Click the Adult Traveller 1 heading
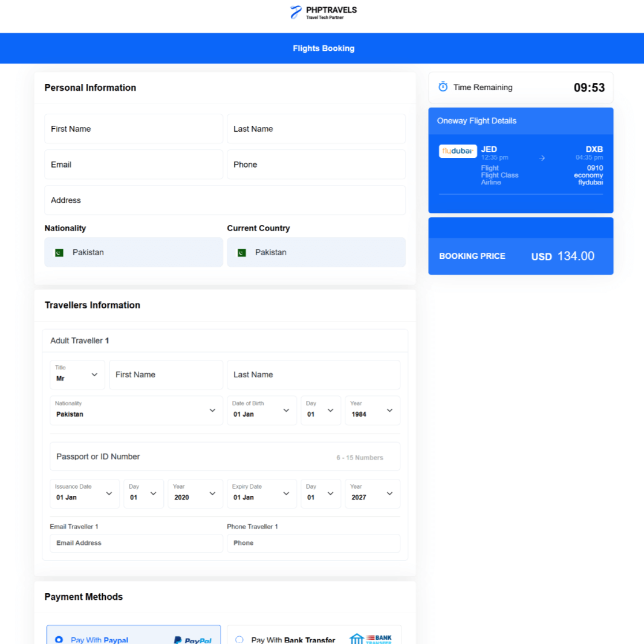Viewport: 644px width, 644px height. 80,340
